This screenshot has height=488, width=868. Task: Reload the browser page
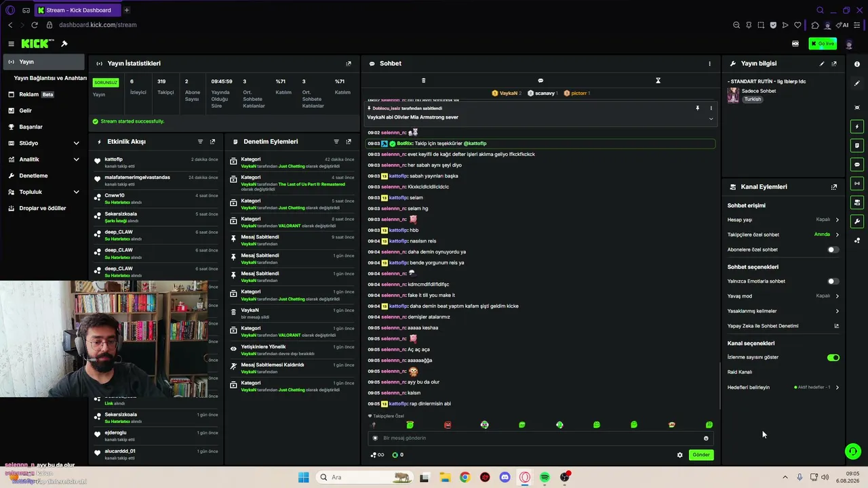tap(35, 25)
